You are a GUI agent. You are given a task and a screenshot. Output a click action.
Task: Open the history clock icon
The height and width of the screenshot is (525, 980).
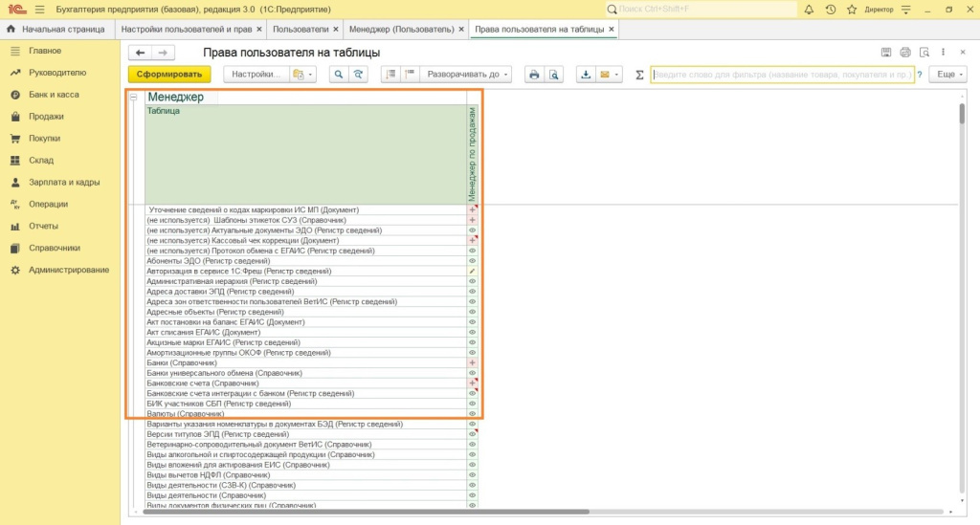coord(830,10)
